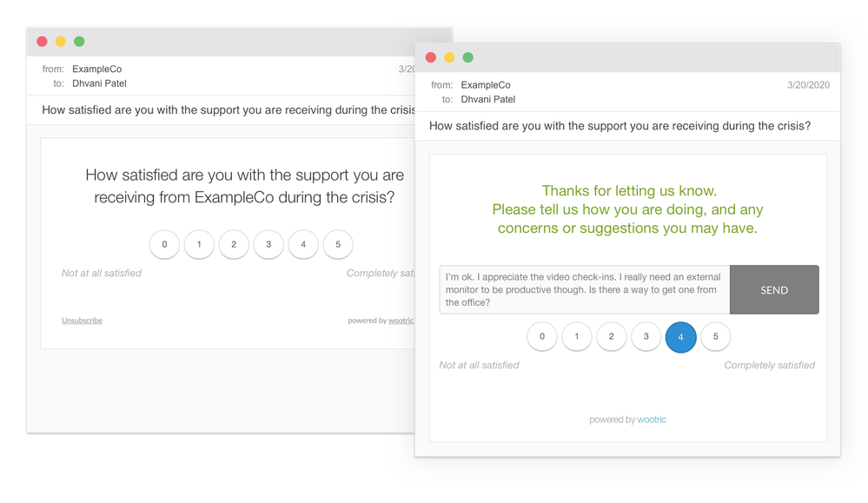Viewport: 868px width, 503px height.
Task: Open the Wootric link in right window footer
Action: point(652,420)
